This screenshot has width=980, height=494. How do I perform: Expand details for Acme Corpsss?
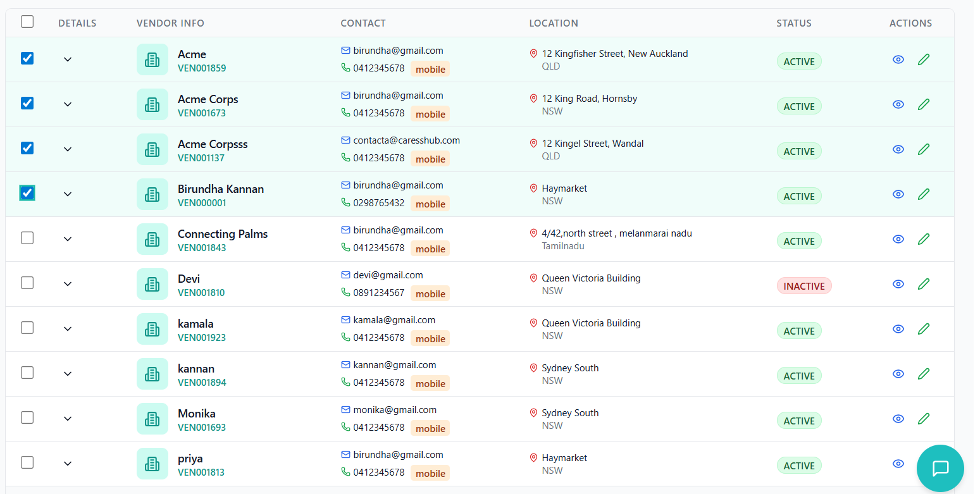[68, 149]
